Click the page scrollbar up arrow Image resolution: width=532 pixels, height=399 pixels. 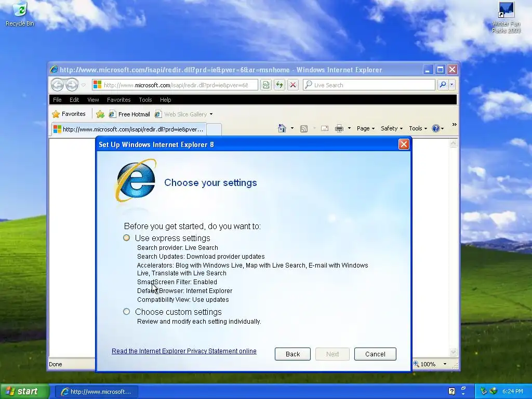click(453, 143)
